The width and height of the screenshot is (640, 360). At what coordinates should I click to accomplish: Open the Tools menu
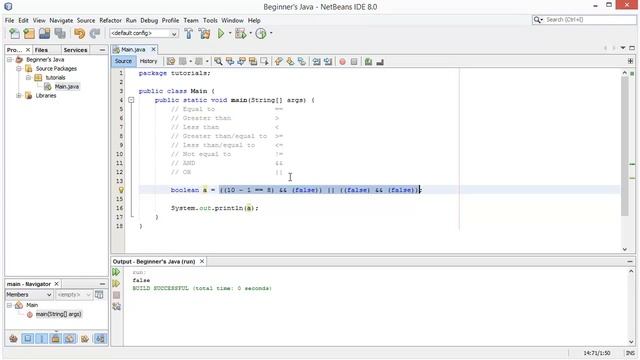[x=210, y=20]
